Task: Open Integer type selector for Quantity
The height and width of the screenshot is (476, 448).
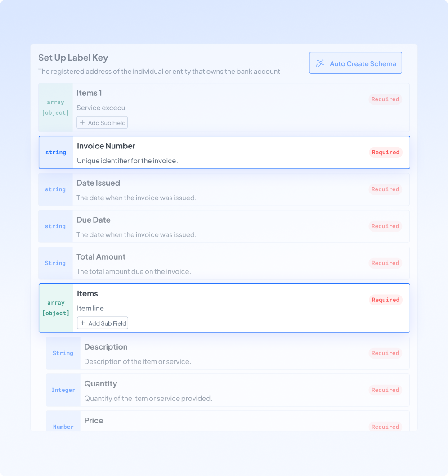Action: coord(63,390)
